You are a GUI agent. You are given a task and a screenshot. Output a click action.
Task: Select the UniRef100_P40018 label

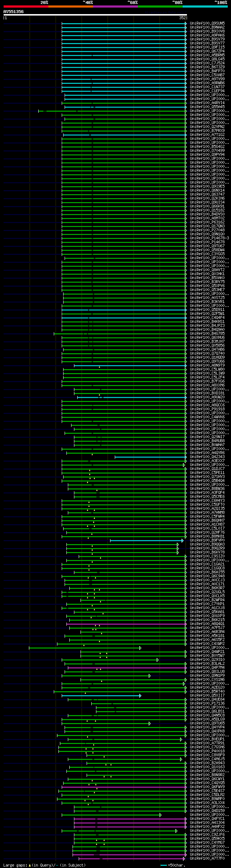click(207, 751)
